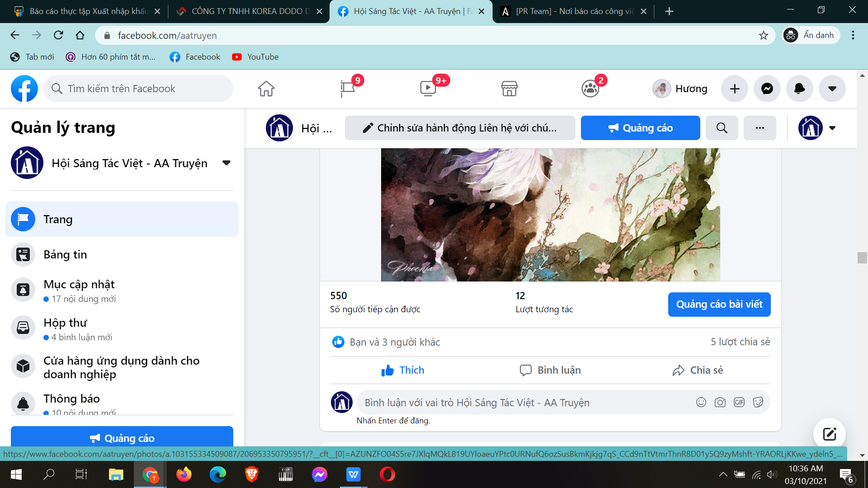Viewport: 868px width, 488px height.
Task: Open Messenger from top bar
Action: click(x=767, y=89)
